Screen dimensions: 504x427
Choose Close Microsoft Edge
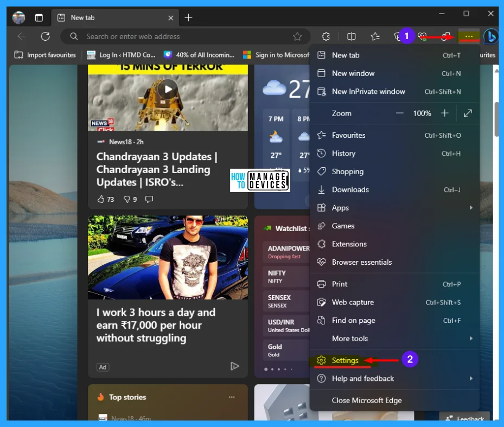coord(394,400)
